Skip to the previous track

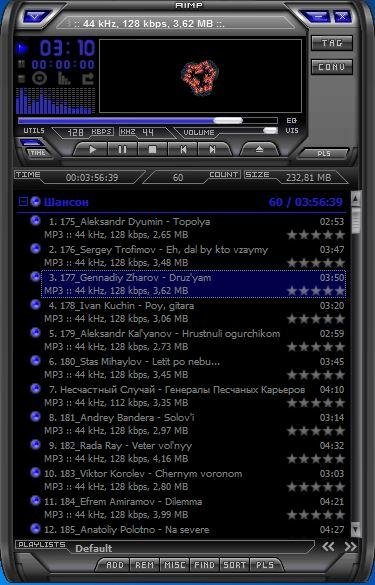[183, 149]
